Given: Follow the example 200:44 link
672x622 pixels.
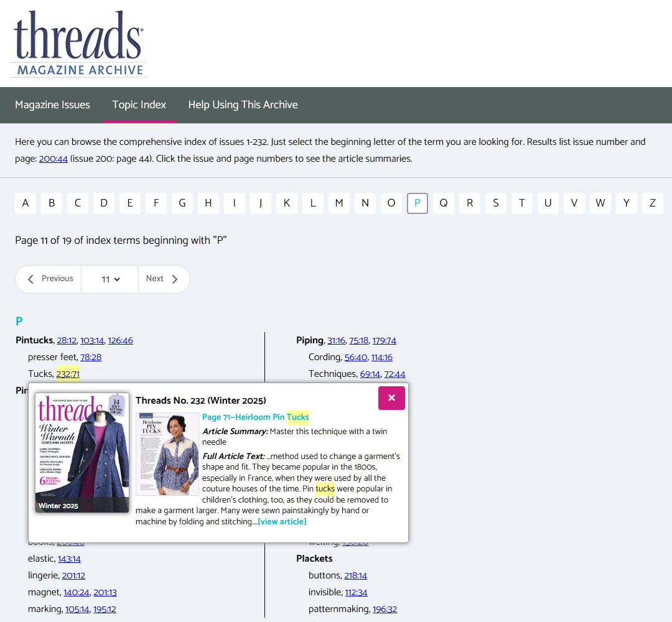Looking at the screenshot, I should 53,159.
